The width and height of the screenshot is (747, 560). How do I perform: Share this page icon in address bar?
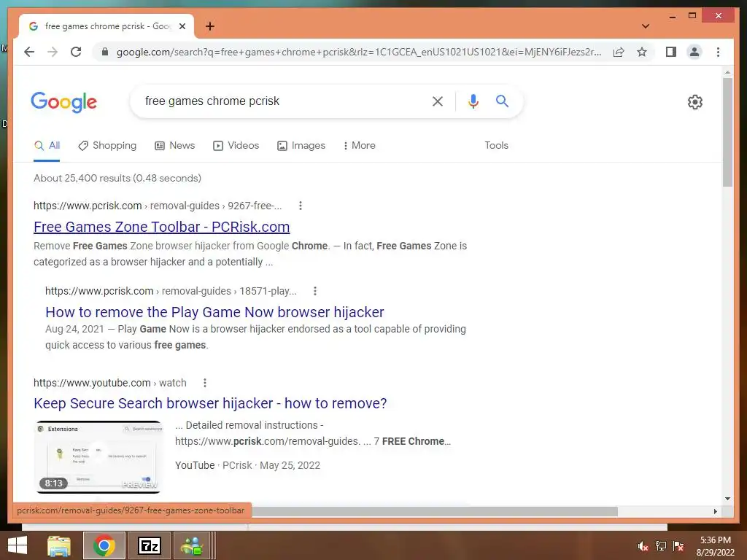pos(619,52)
